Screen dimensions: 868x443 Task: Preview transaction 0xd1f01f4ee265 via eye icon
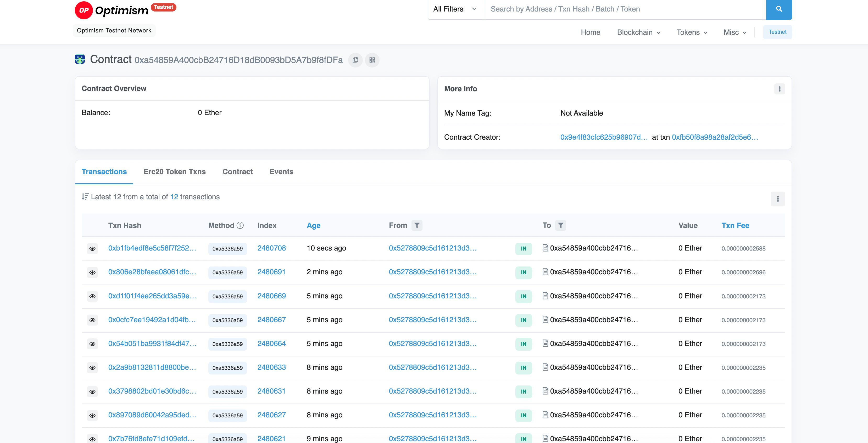tap(92, 296)
